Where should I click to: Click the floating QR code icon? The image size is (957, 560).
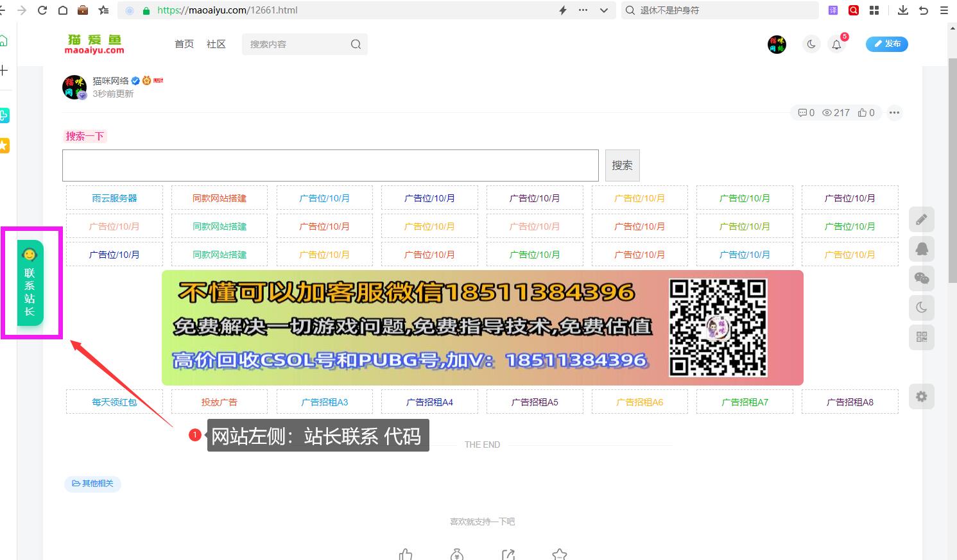tap(922, 337)
